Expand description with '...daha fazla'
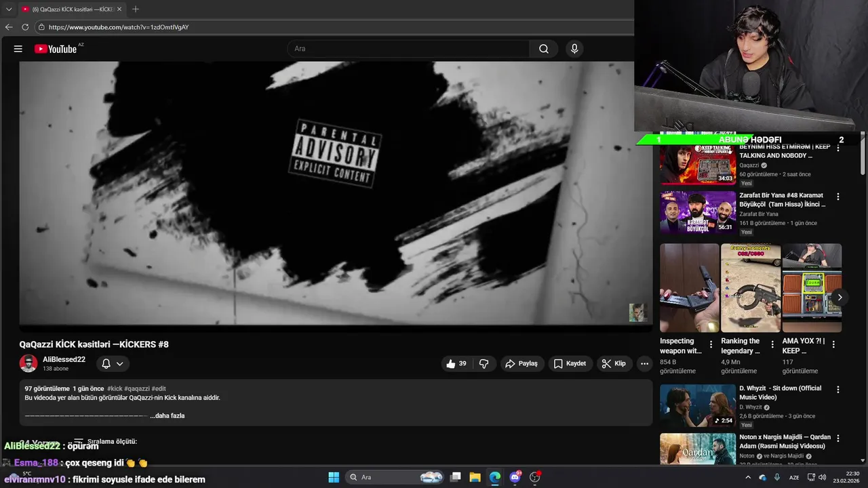868x488 pixels. (167, 415)
